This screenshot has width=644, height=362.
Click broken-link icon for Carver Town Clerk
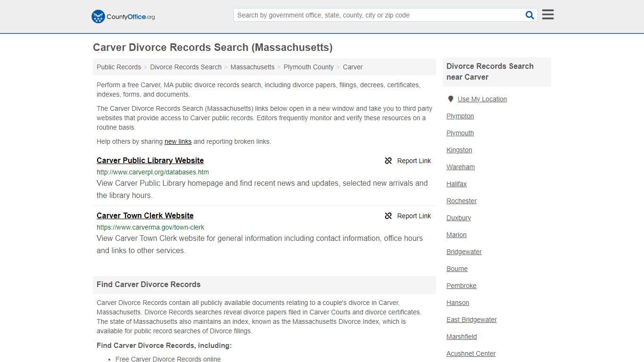click(x=388, y=216)
